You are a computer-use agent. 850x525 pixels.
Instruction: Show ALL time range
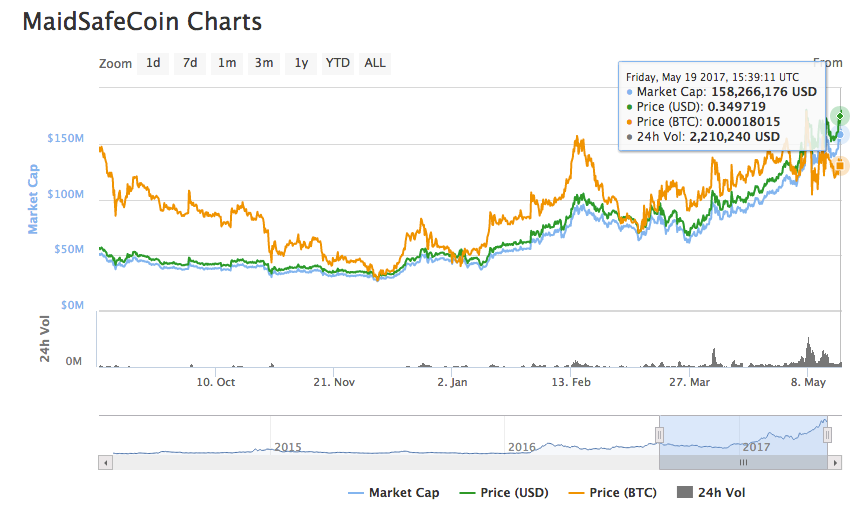(375, 63)
